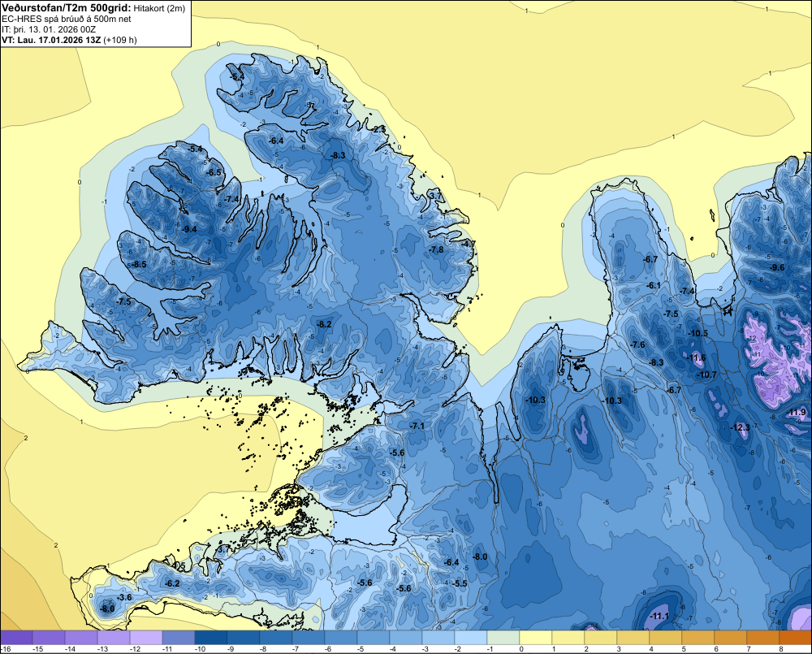
Task: Click the 'EC-HRES spá brúuð á 500m net' line
Action: click(67, 19)
